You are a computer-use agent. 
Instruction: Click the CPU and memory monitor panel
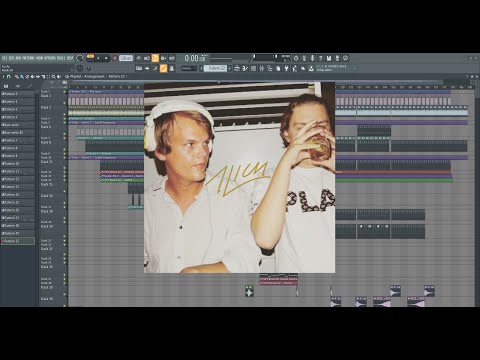[272, 58]
